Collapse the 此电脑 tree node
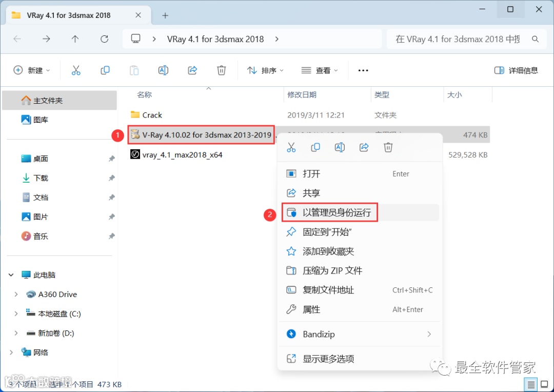554x392 pixels. [x=11, y=275]
